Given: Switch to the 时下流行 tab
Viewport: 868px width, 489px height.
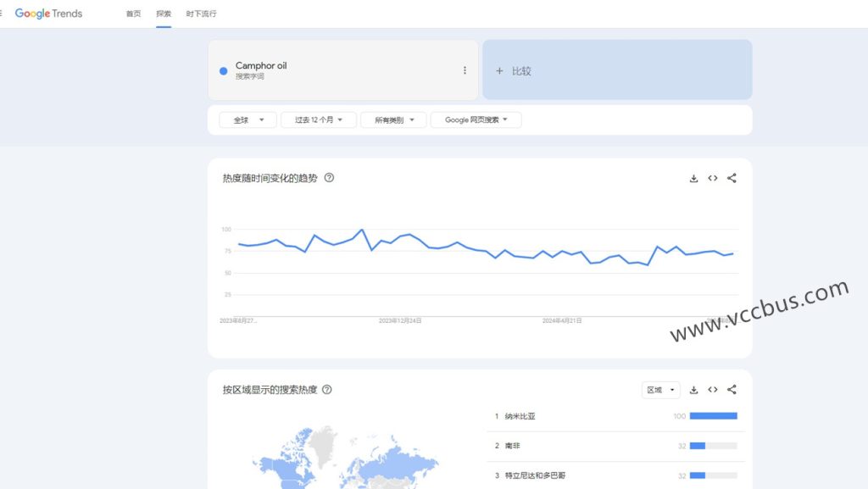Looking at the screenshot, I should 201,14.
